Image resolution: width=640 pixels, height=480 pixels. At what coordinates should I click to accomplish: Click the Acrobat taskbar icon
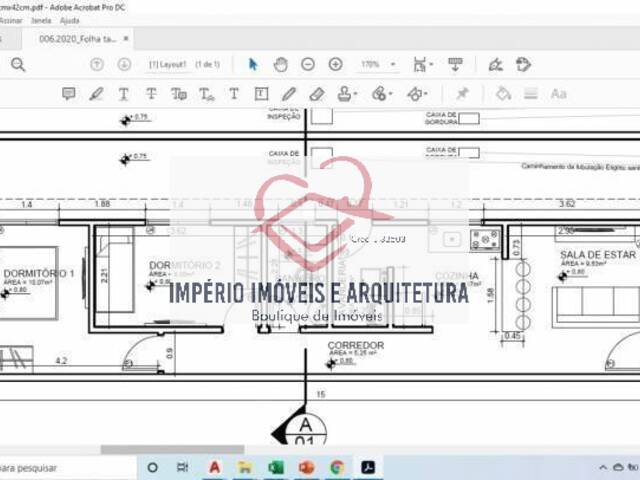click(368, 468)
